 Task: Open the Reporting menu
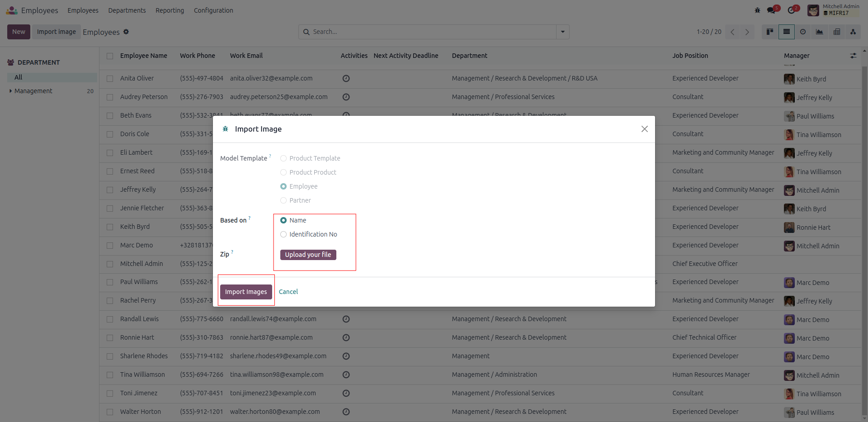[170, 10]
